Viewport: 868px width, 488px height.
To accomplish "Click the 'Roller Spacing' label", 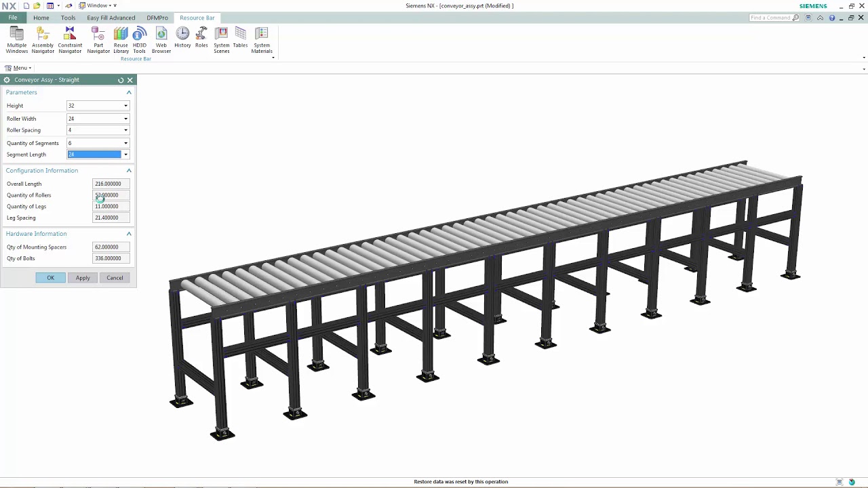I will pyautogui.click(x=24, y=130).
